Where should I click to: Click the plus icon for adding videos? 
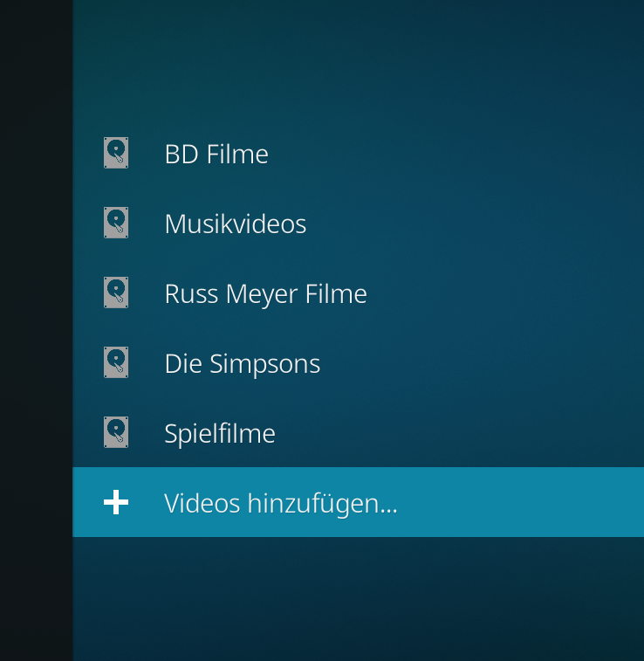coord(116,502)
